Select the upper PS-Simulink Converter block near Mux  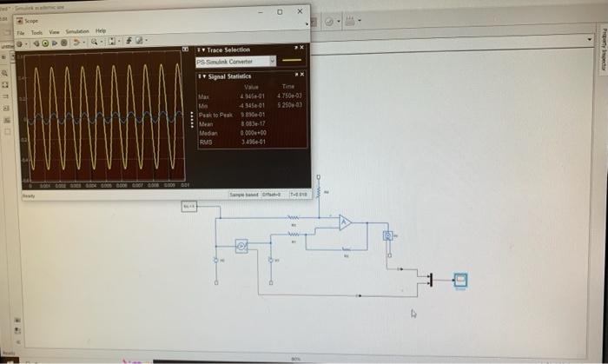pyautogui.click(x=400, y=268)
